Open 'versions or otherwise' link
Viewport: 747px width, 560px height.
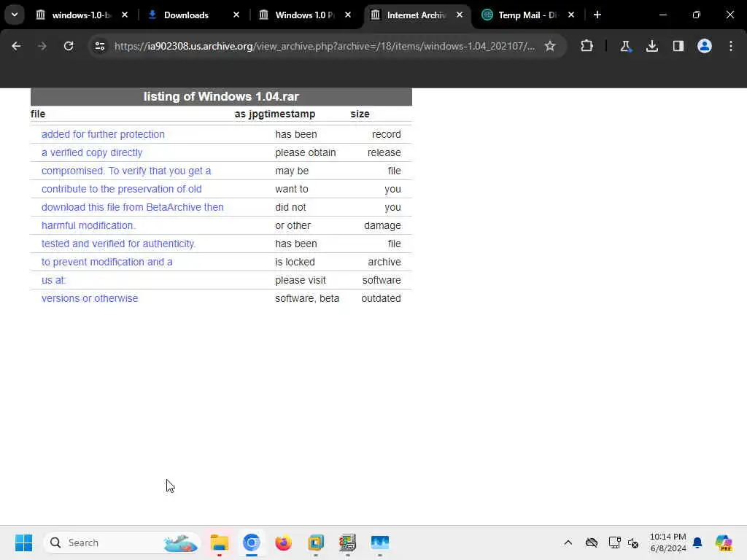tap(90, 298)
